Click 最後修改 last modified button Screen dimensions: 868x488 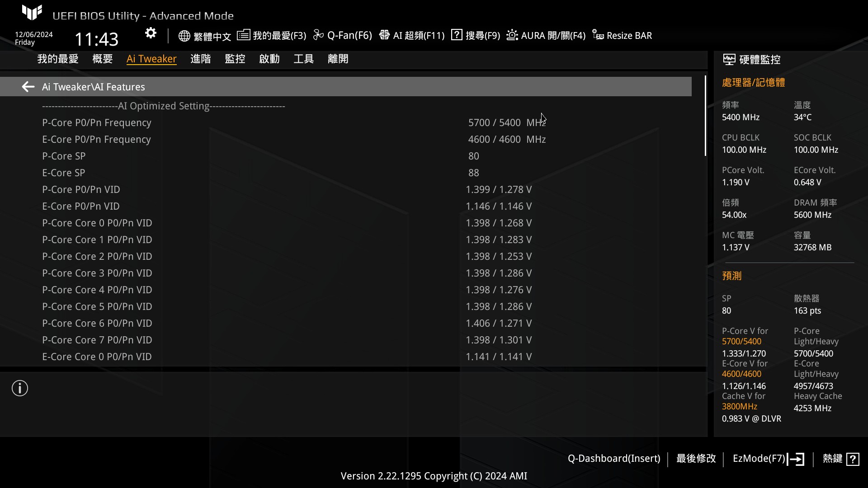pyautogui.click(x=696, y=459)
